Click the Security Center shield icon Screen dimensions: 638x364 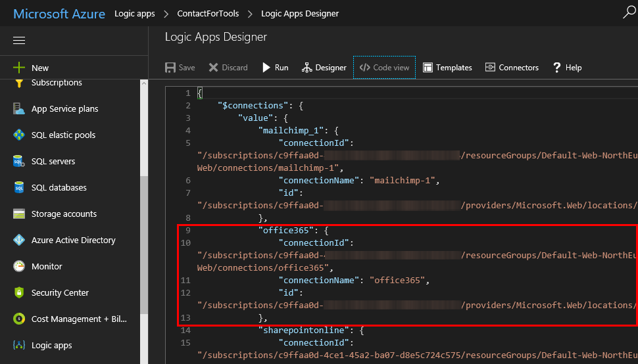coord(18,292)
